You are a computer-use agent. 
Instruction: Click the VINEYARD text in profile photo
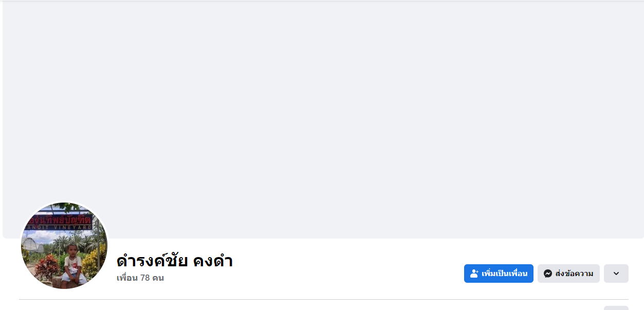tap(72, 227)
